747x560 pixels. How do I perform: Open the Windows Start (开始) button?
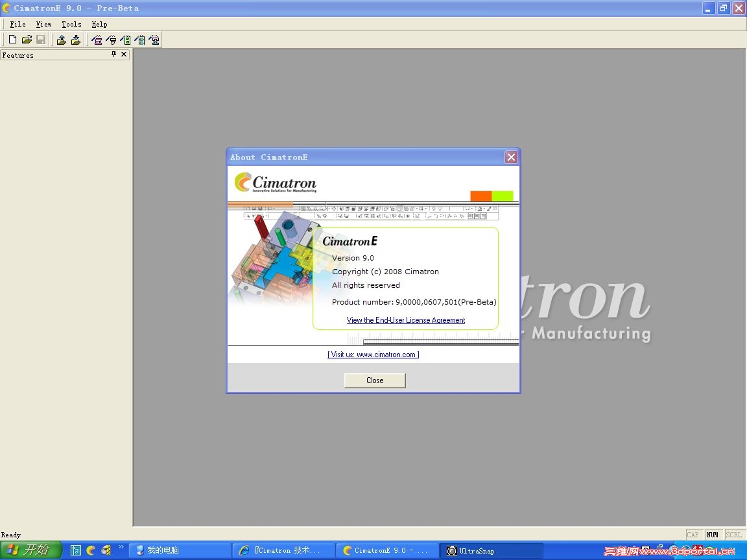(30, 550)
